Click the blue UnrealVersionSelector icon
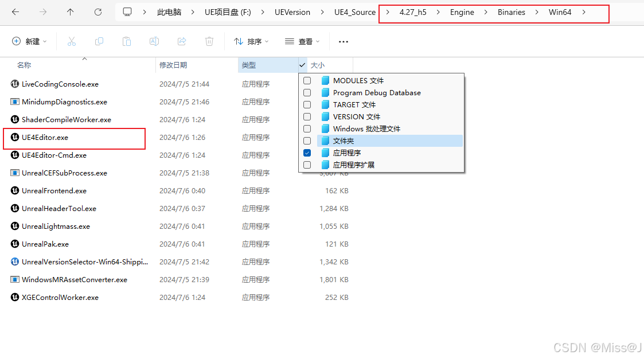 point(15,262)
